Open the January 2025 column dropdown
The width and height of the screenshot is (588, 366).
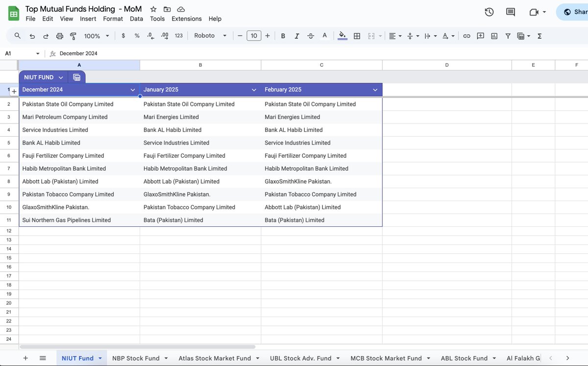click(254, 90)
